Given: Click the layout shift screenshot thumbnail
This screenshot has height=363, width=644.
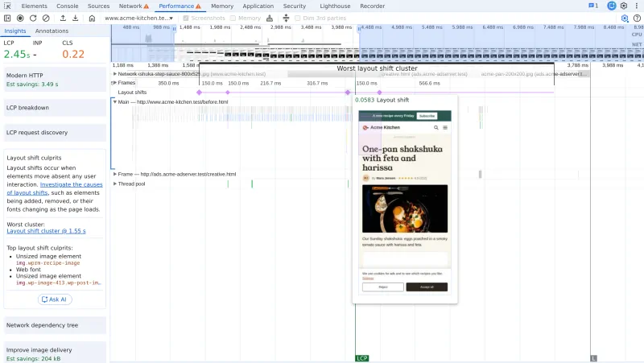Looking at the screenshot, I should [x=405, y=203].
